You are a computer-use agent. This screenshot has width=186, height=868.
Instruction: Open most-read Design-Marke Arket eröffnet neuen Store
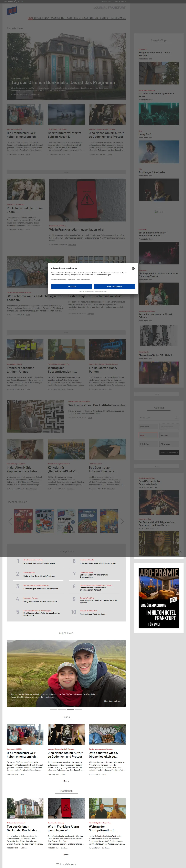pyautogui.click(x=40, y=602)
